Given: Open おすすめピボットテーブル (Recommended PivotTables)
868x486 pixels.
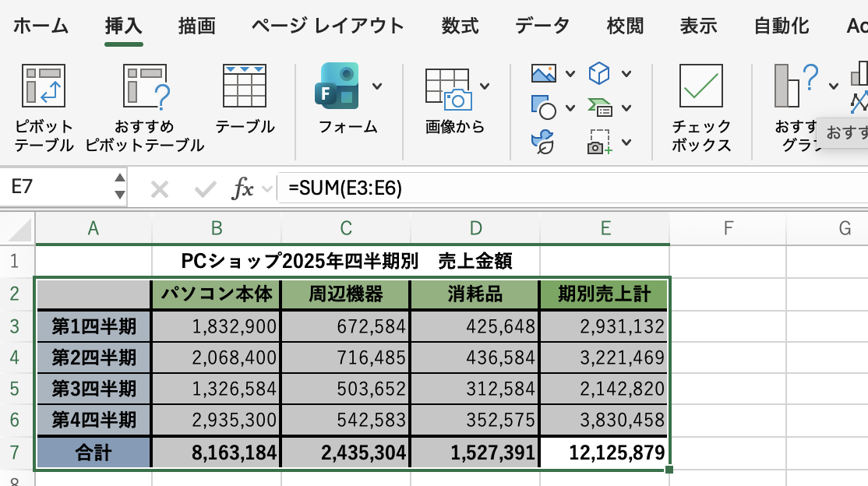Looking at the screenshot, I should [x=145, y=86].
